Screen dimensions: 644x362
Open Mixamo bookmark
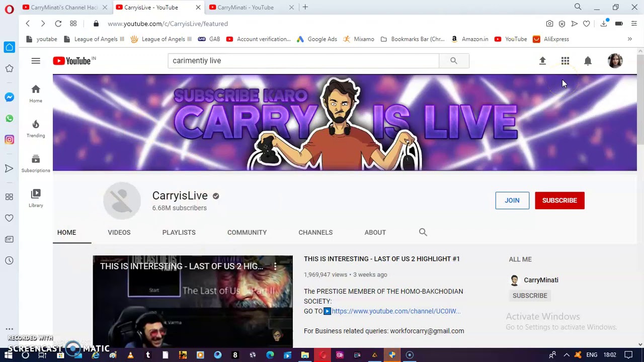click(x=359, y=39)
